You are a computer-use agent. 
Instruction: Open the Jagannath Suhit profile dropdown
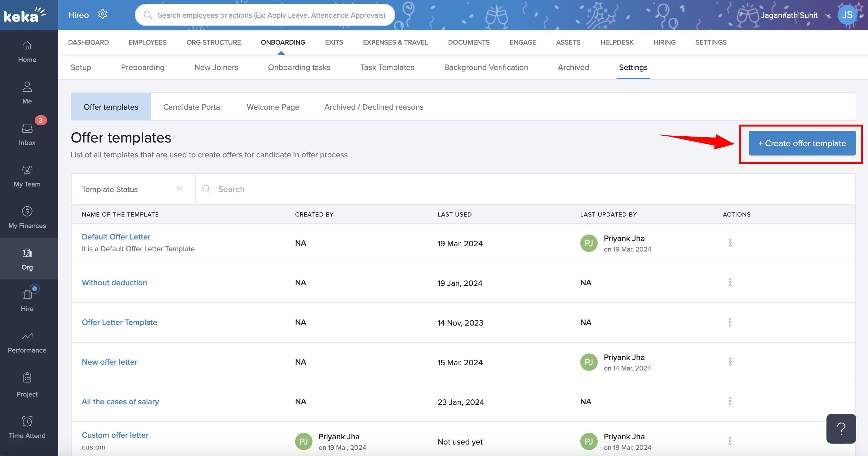[x=799, y=15]
